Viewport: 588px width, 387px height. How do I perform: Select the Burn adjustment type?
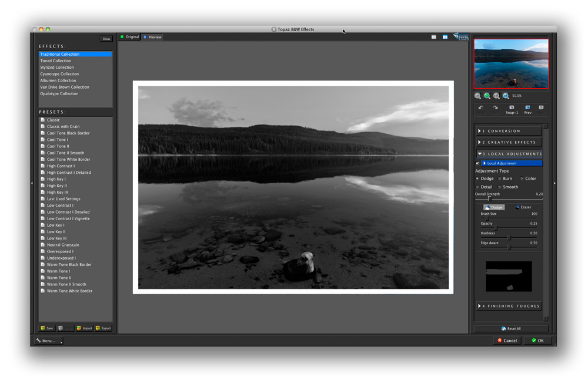499,179
